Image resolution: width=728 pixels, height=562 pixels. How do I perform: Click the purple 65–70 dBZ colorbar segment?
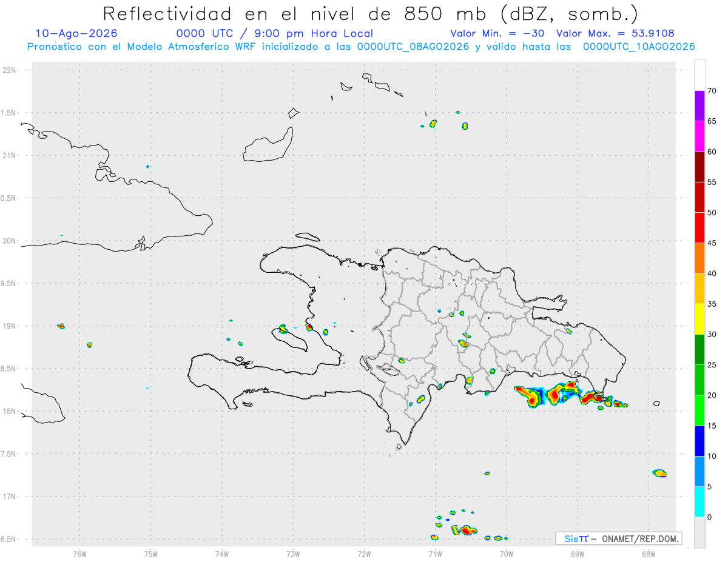tap(699, 105)
